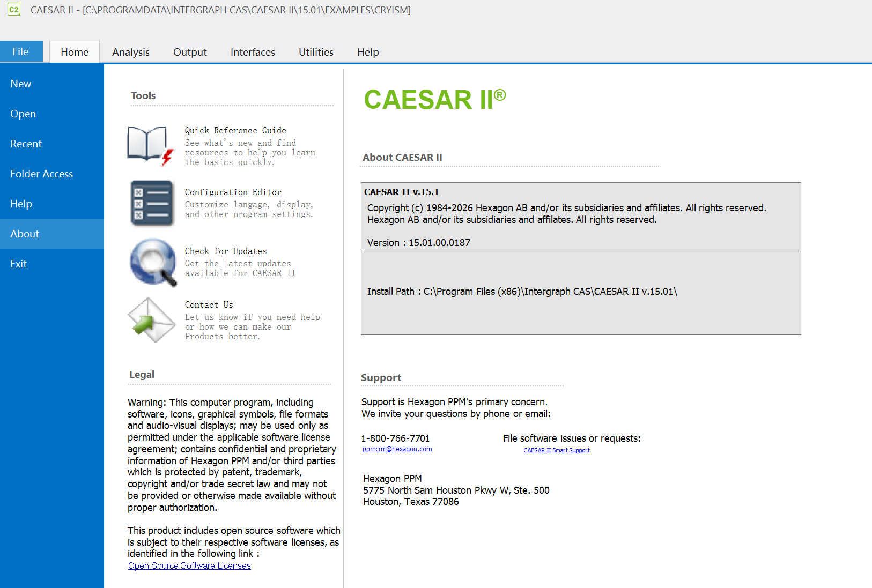Switch to the Analysis ribbon tab
The width and height of the screenshot is (872, 588).
tap(131, 52)
